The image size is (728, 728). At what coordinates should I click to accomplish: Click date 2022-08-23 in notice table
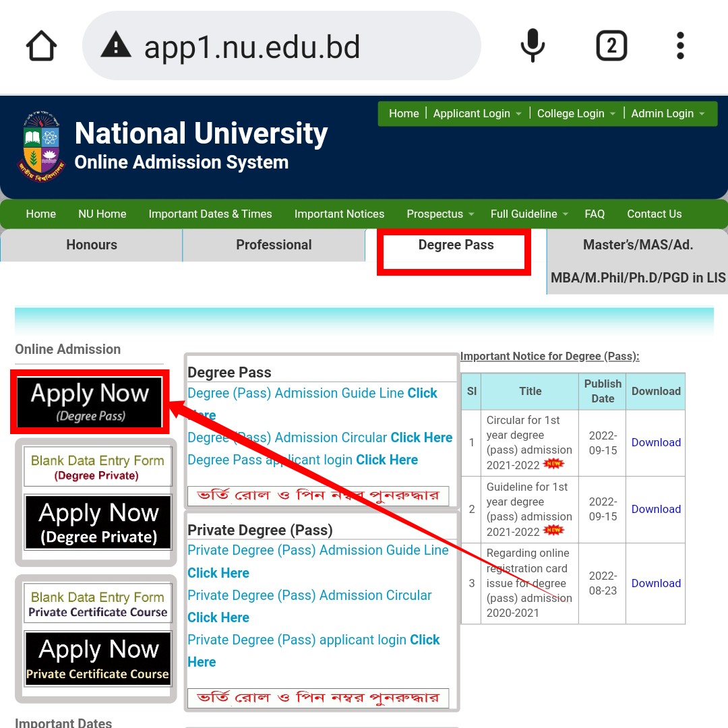603,583
